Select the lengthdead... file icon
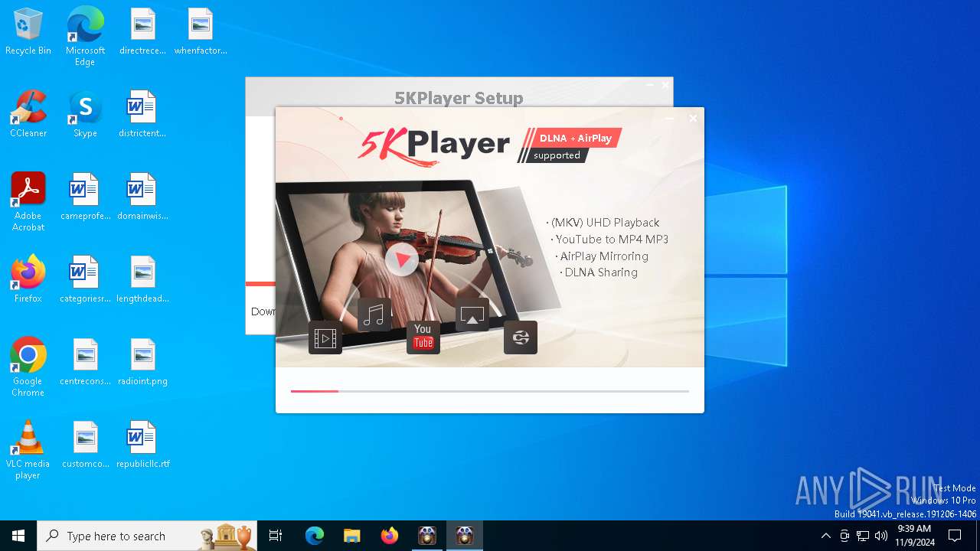Image resolution: width=980 pixels, height=551 pixels. click(x=142, y=279)
